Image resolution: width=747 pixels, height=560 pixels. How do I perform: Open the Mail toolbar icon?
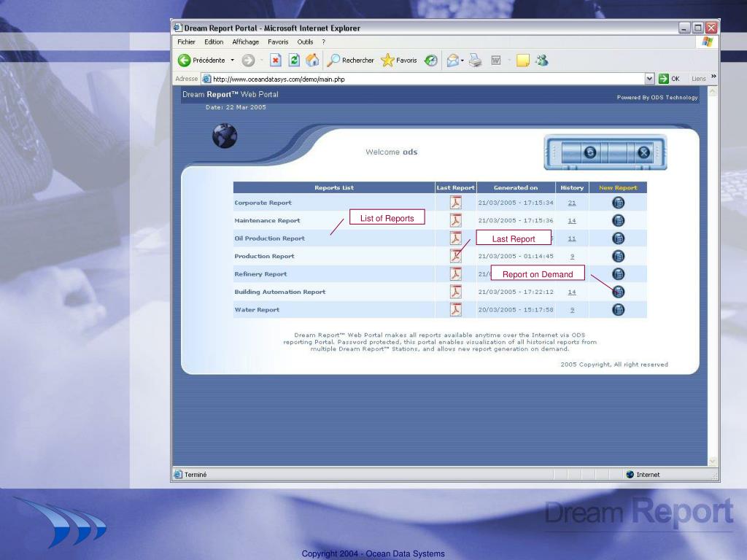[453, 61]
